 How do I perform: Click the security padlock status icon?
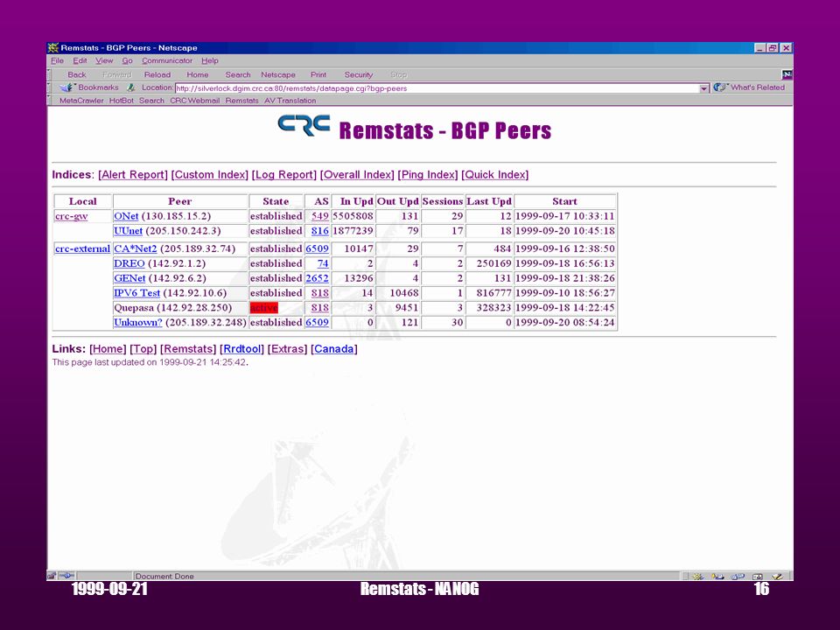(52, 576)
